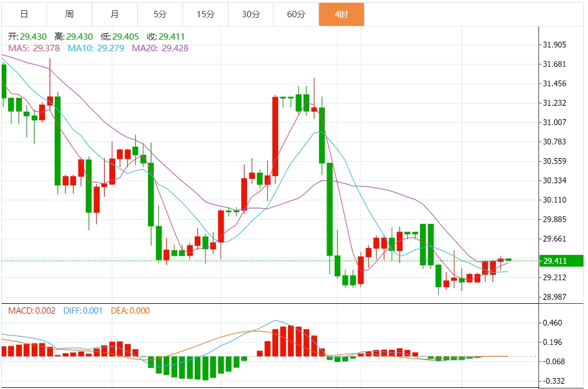Click the 收: 29.411 close price value

[166, 37]
